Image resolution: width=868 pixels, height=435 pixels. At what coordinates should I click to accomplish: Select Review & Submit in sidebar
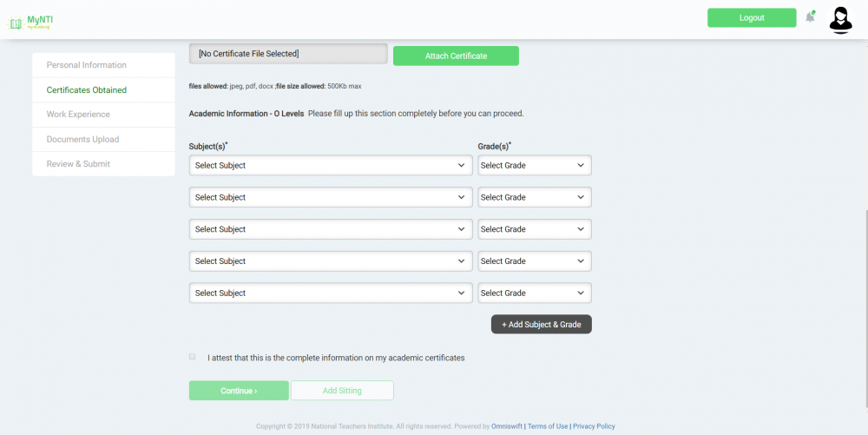(78, 164)
